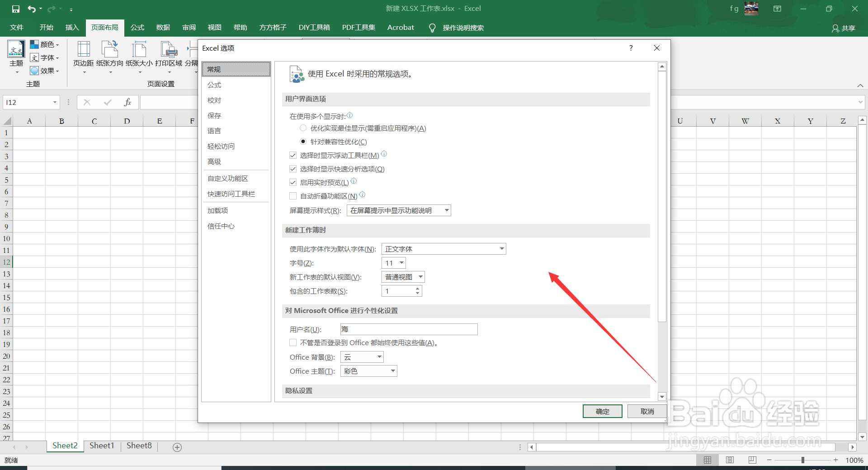Select 信任中心 in the options sidebar

click(x=236, y=226)
